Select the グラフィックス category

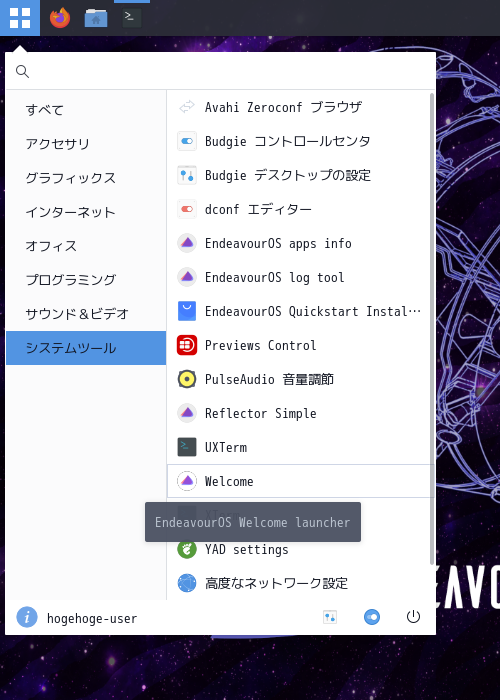pyautogui.click(x=86, y=178)
